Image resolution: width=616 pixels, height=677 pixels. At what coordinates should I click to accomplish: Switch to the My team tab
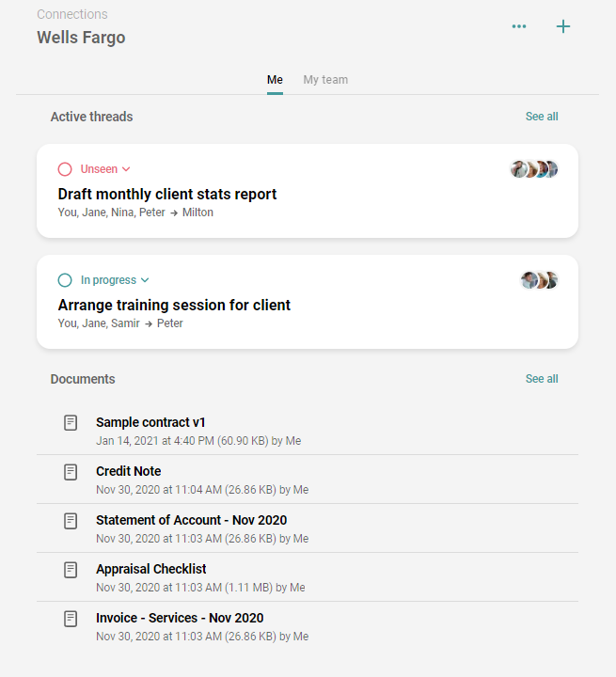pyautogui.click(x=325, y=80)
